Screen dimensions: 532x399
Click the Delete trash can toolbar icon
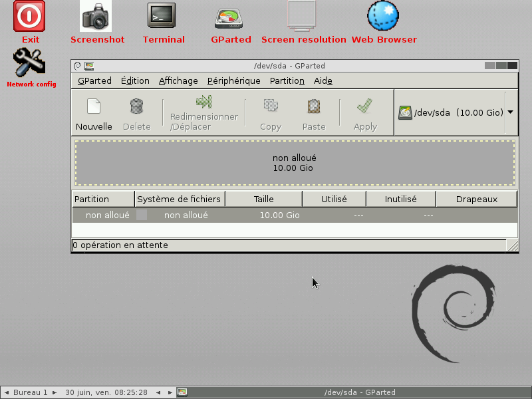pyautogui.click(x=137, y=106)
